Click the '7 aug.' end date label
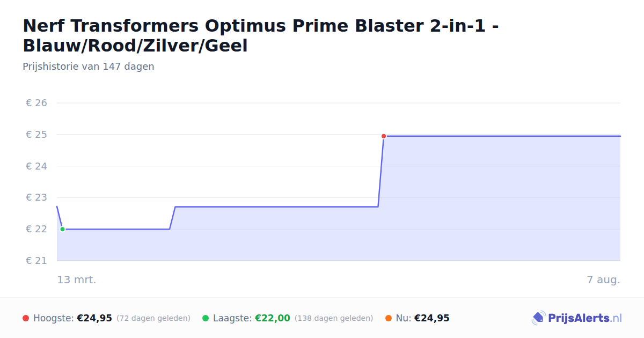 [x=603, y=280]
